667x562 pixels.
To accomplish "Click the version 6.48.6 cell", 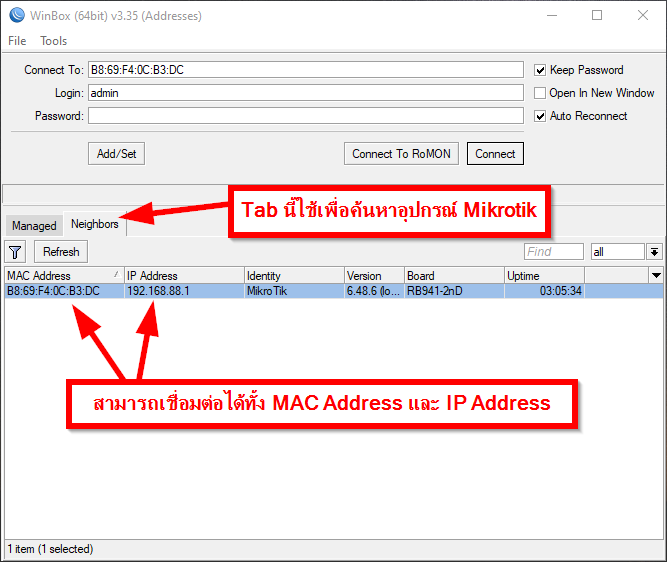I will pos(373,291).
